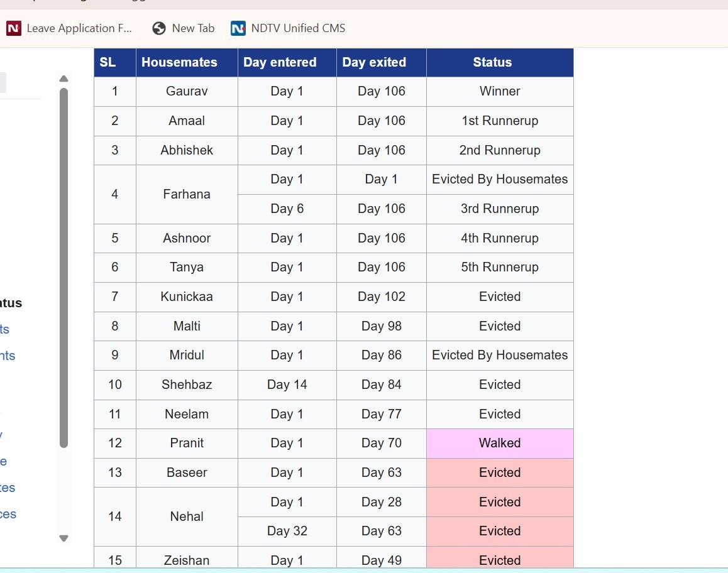The image size is (728, 573).
Task: Click the NDTV Unified CMS bookmark icon
Action: click(x=238, y=28)
